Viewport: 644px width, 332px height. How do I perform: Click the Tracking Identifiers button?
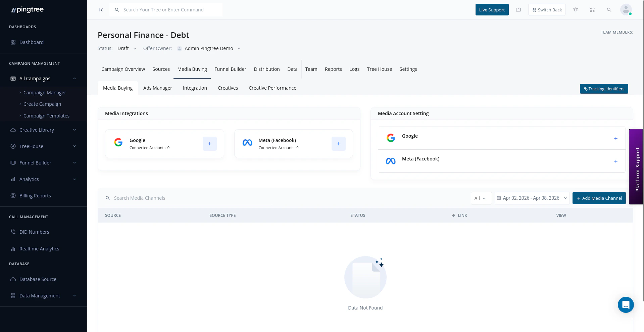[603, 89]
